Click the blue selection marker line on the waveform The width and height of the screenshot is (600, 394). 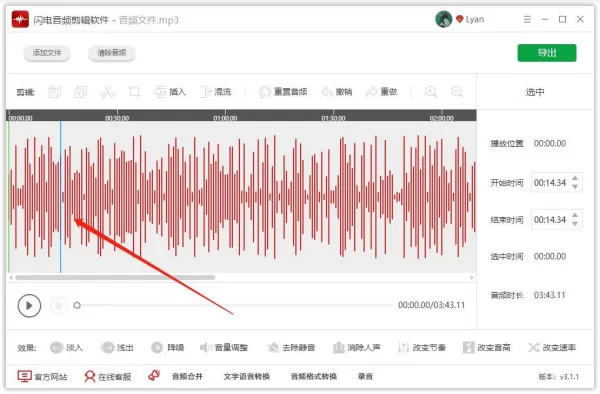60,197
